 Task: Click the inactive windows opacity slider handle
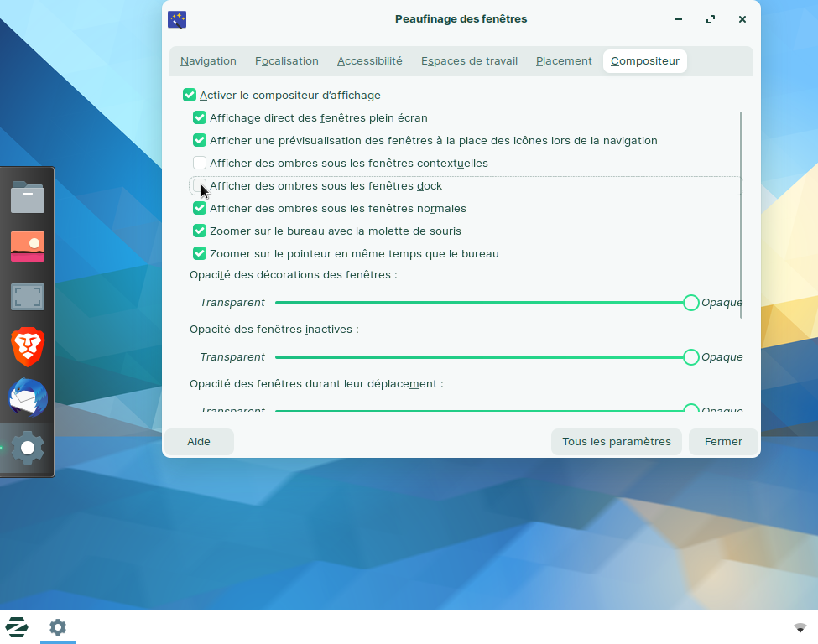coord(690,356)
